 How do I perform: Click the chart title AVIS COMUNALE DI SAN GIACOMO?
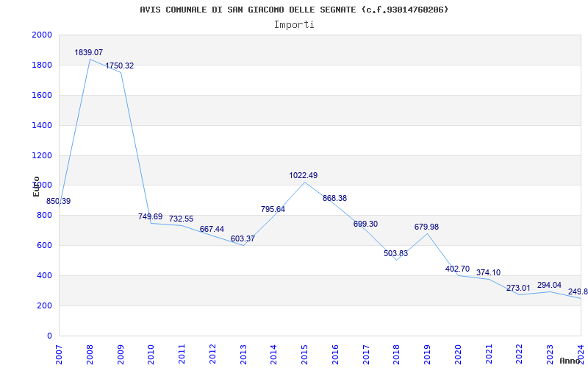click(x=294, y=10)
